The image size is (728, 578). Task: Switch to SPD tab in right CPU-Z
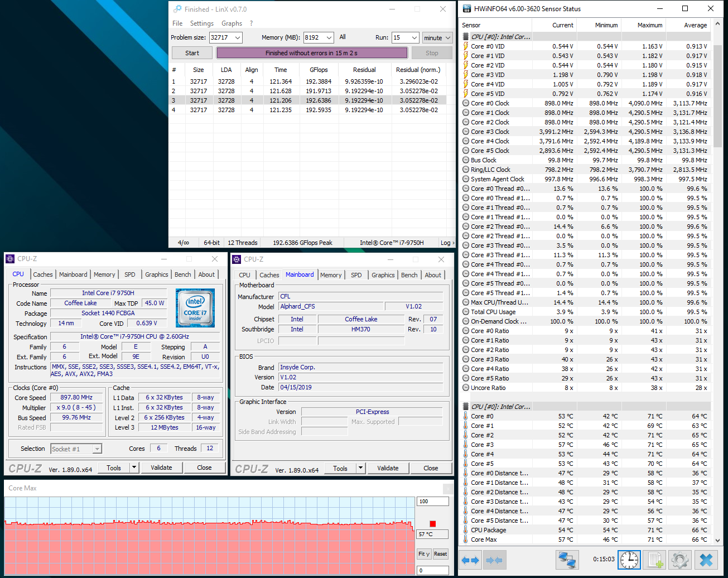(x=356, y=275)
